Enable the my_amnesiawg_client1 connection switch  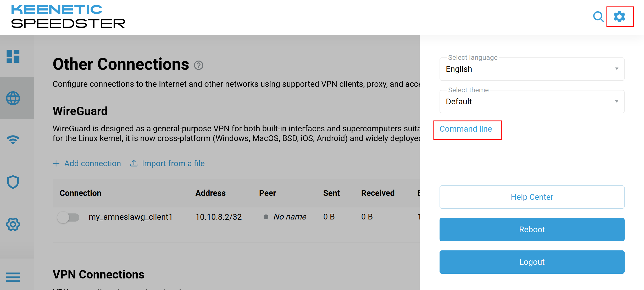[x=68, y=217]
